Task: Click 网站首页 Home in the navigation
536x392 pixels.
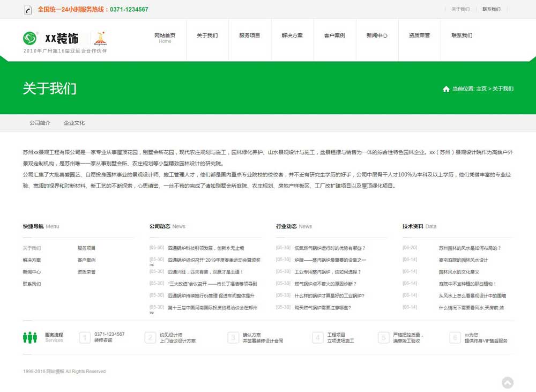Action: (x=165, y=35)
